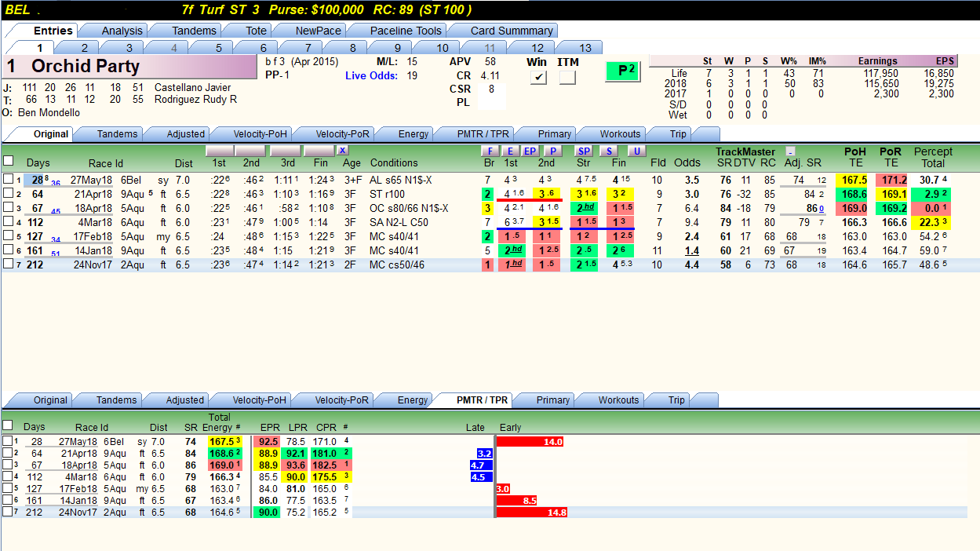The width and height of the screenshot is (980, 551).
Task: Click the Conditions column header
Action: [394, 163]
